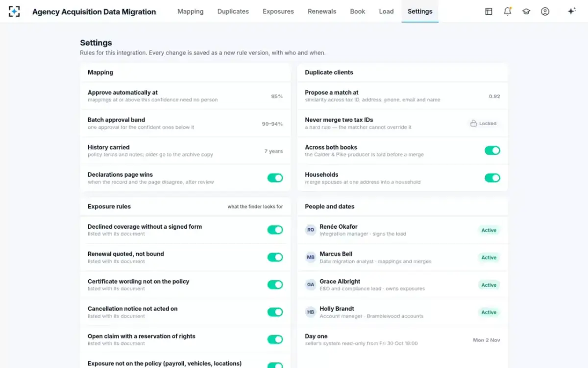This screenshot has width=588, height=368.
Task: Toggle Renewal quoted, not bound rule
Action: (x=275, y=257)
